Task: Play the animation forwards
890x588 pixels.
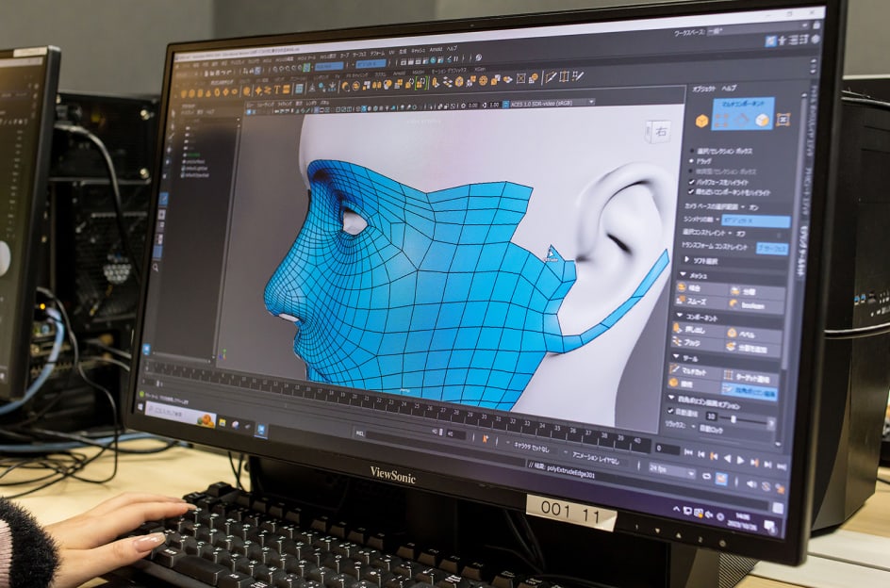Action: click(739, 460)
